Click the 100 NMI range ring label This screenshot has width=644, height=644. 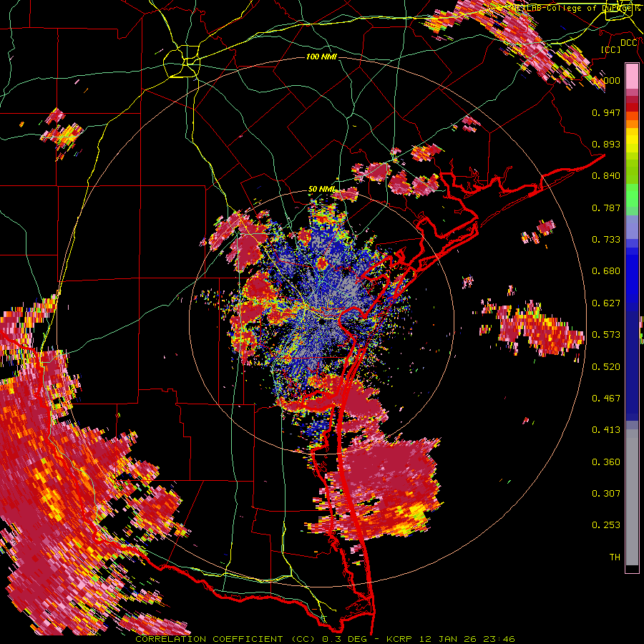coord(321,57)
